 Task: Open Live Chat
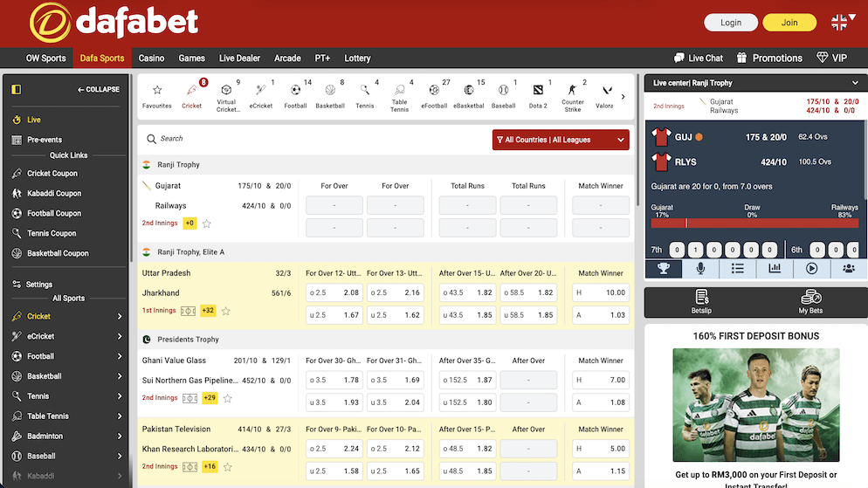click(698, 58)
